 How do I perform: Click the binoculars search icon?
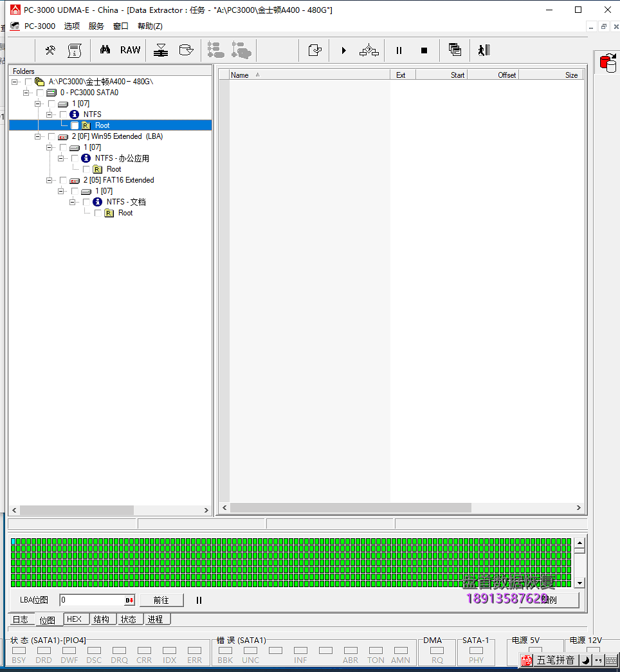[x=105, y=50]
